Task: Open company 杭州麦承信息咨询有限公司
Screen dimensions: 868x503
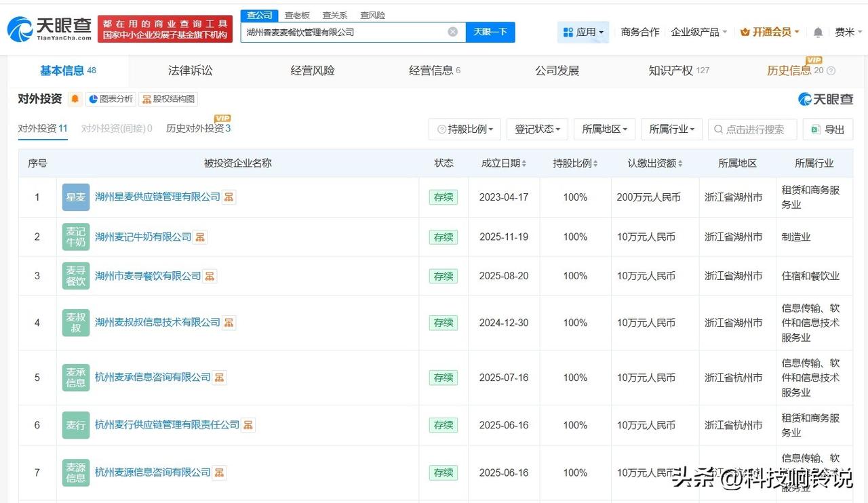Action: (x=153, y=378)
